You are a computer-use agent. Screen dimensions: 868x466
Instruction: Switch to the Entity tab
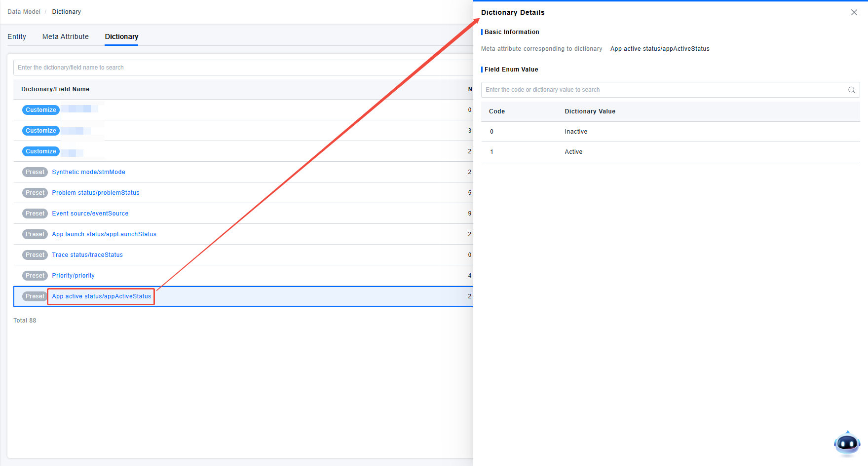pyautogui.click(x=17, y=36)
